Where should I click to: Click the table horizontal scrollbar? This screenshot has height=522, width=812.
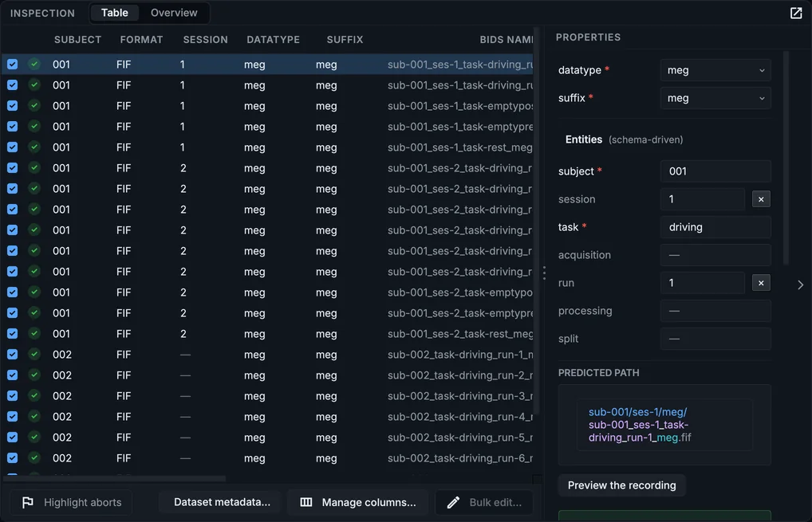tap(114, 478)
